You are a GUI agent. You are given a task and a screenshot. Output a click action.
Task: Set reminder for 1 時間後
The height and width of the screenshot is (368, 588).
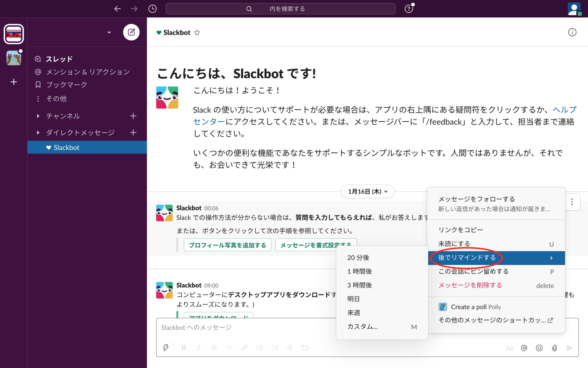pos(382,271)
